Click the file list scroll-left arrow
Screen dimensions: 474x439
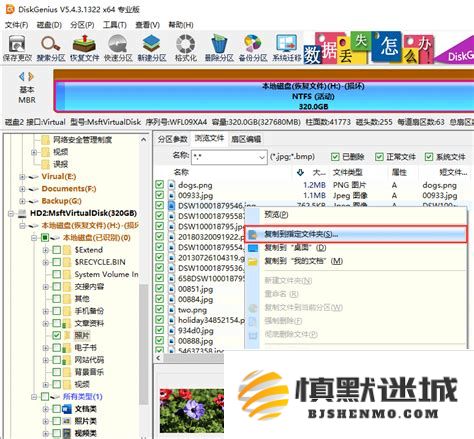point(158,358)
